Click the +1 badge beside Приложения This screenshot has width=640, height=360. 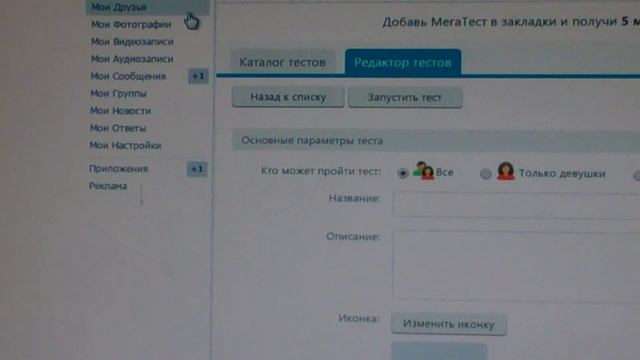point(198,169)
